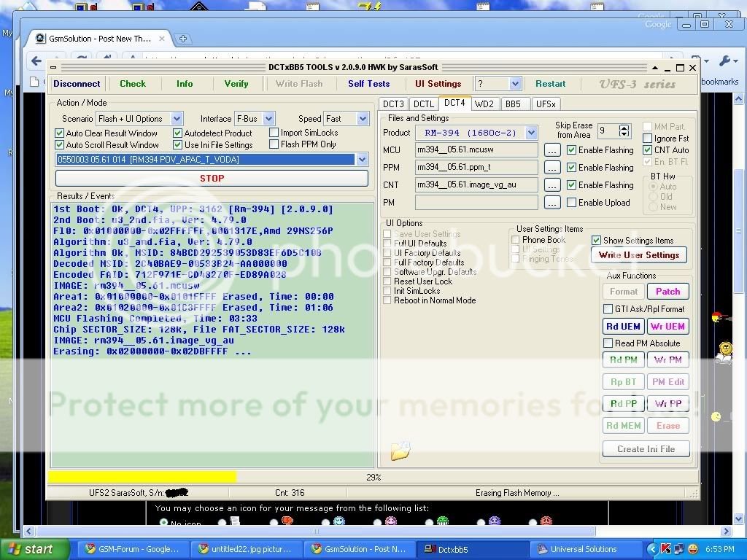Open the Scenario dropdown
This screenshot has height=560, width=747.
click(x=177, y=119)
